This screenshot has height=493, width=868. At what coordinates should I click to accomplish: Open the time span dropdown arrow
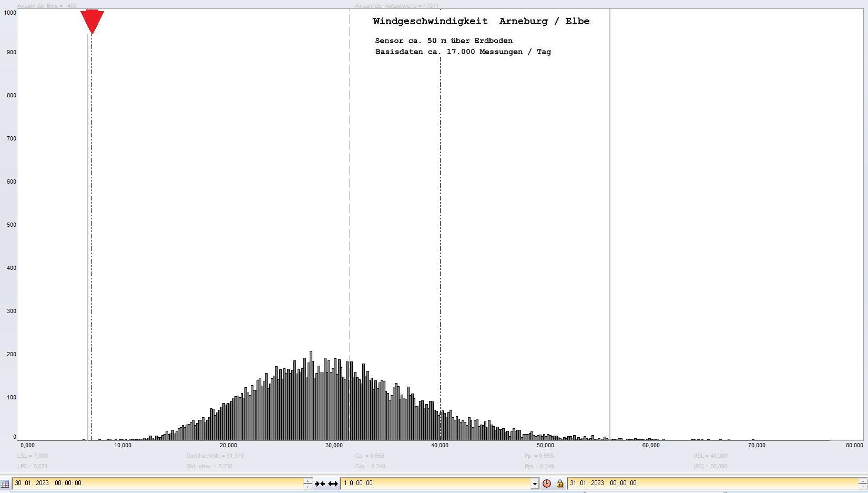click(x=535, y=483)
